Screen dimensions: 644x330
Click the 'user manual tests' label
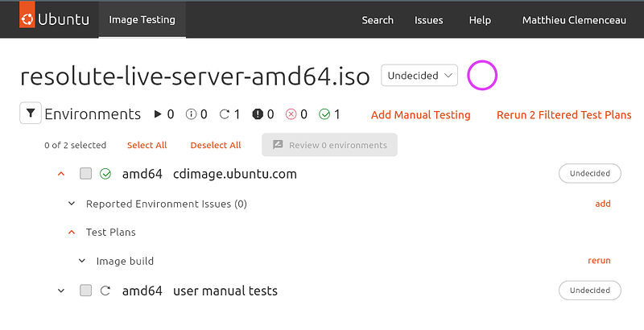(225, 291)
